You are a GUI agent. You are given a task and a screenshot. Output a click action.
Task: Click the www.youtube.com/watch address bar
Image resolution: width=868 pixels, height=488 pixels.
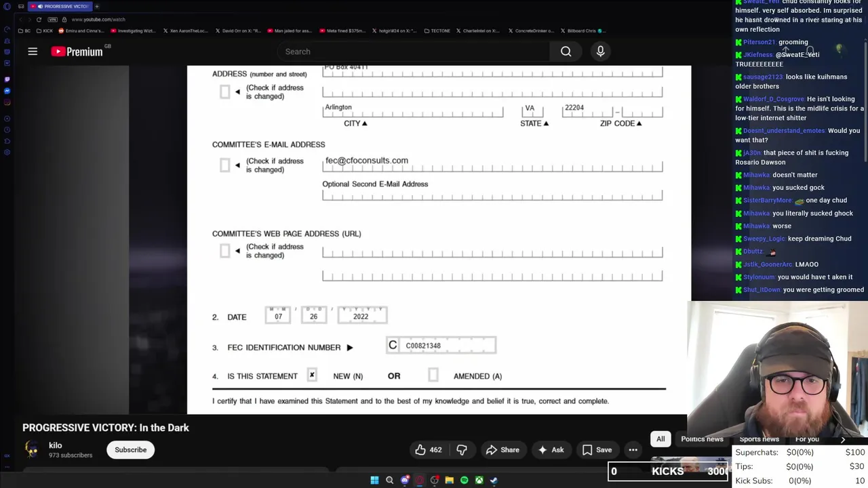(98, 20)
